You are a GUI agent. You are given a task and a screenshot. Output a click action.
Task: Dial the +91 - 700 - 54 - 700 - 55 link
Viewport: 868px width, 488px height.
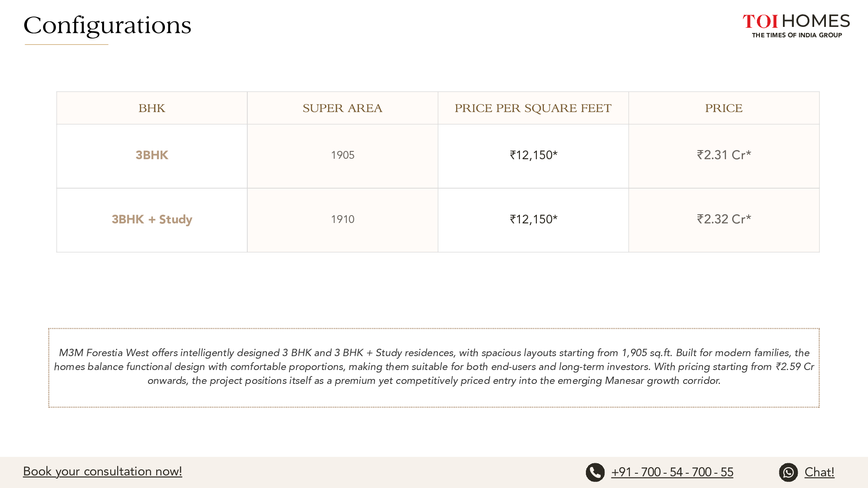point(672,472)
